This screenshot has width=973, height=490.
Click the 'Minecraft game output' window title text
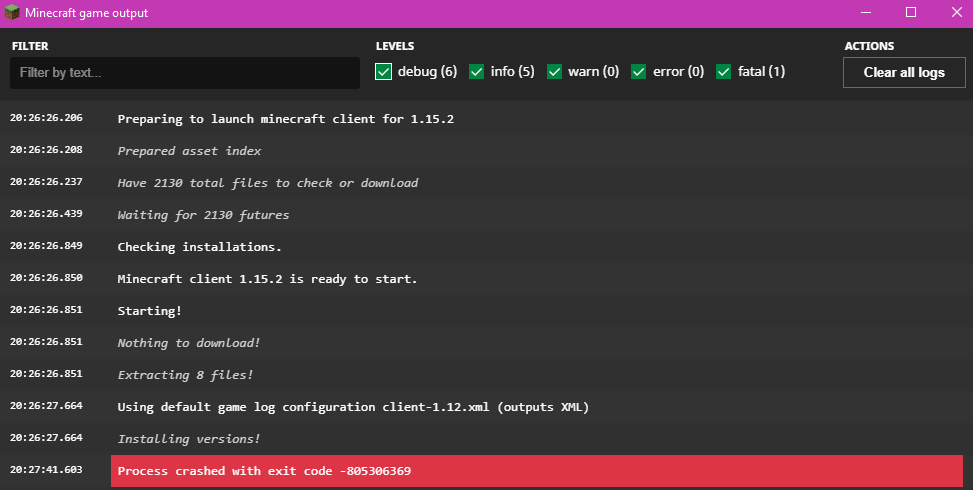pos(86,13)
